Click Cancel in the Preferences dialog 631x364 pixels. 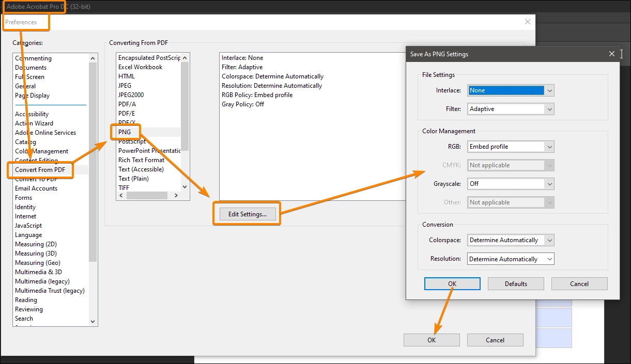pos(495,340)
